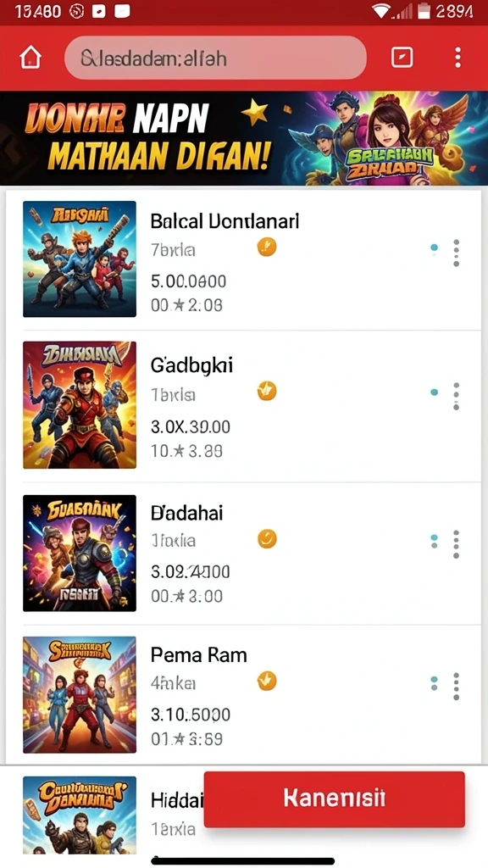Click the orange badge beside Pema Ram
Viewport: 488px width, 868px height.
pyautogui.click(x=267, y=681)
